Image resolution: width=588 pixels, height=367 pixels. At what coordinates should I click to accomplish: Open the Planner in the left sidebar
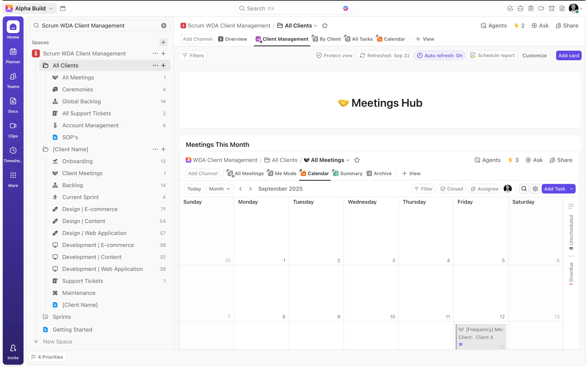tap(13, 55)
